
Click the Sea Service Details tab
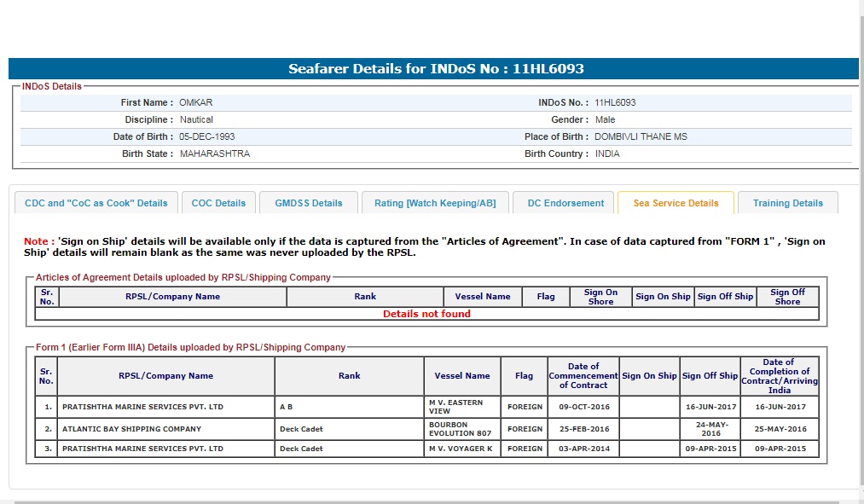click(x=676, y=203)
